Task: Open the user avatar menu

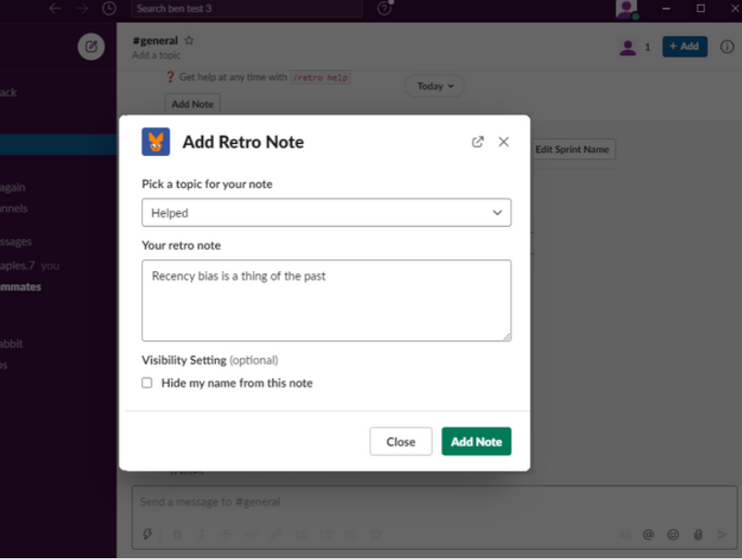Action: [627, 9]
